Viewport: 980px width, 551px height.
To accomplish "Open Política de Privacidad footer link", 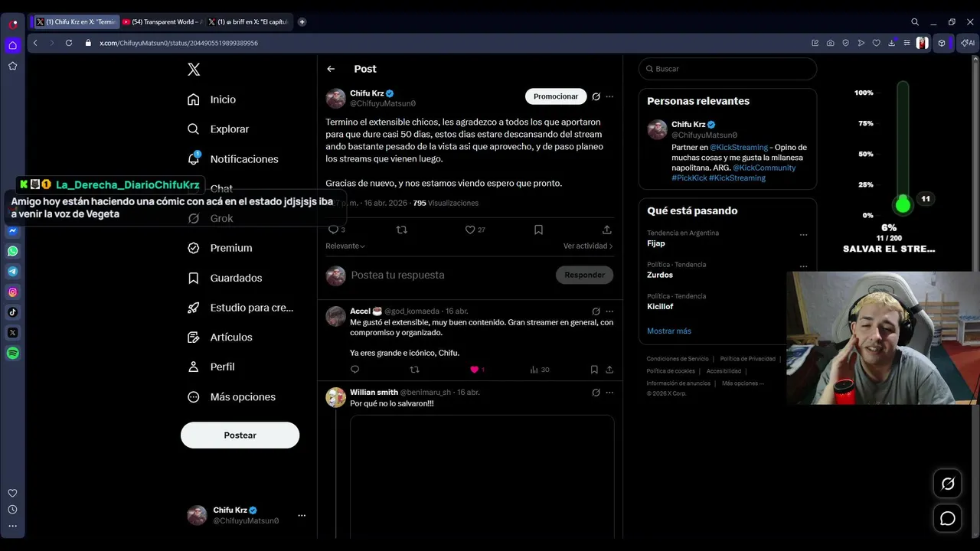I will pos(748,359).
